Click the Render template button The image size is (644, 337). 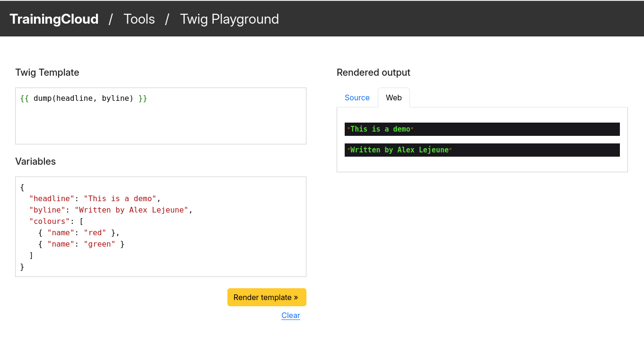267,297
